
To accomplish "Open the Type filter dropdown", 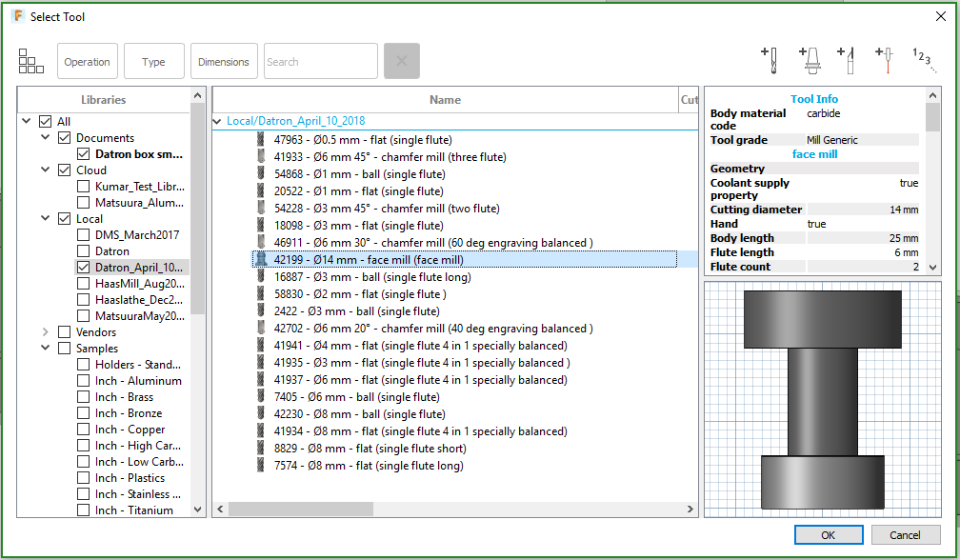I will coord(153,61).
